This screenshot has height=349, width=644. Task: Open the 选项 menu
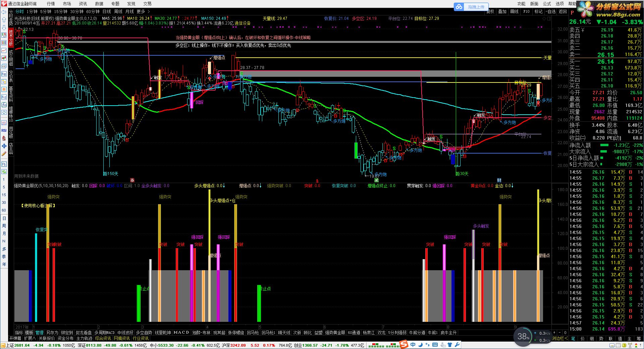click(560, 4)
